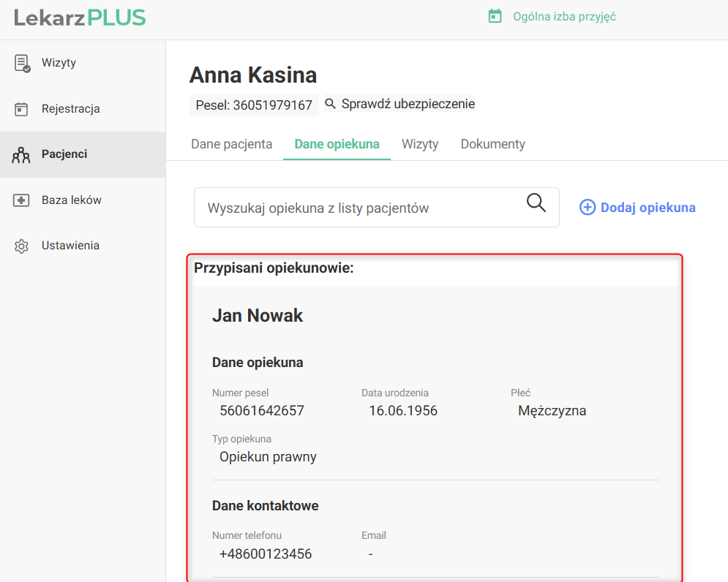Click the Wizyty clipboard icon in sidebar
Screen dimensions: 728x582
tap(22, 63)
